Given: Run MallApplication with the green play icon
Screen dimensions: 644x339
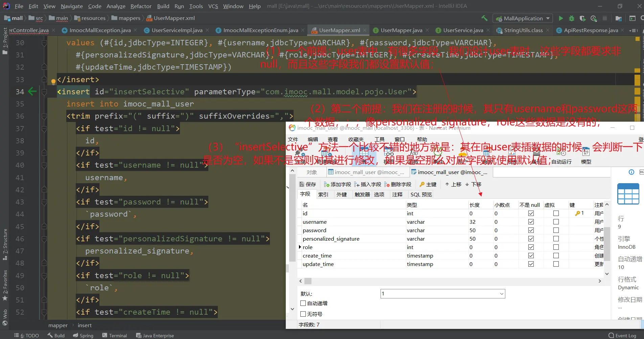Looking at the screenshot, I should point(561,18).
